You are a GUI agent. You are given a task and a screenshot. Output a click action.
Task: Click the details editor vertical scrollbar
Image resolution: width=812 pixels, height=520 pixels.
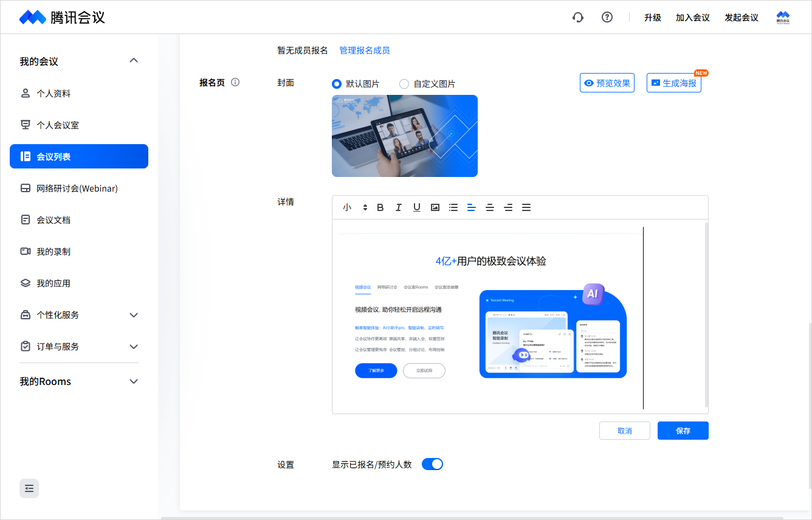pos(706,315)
